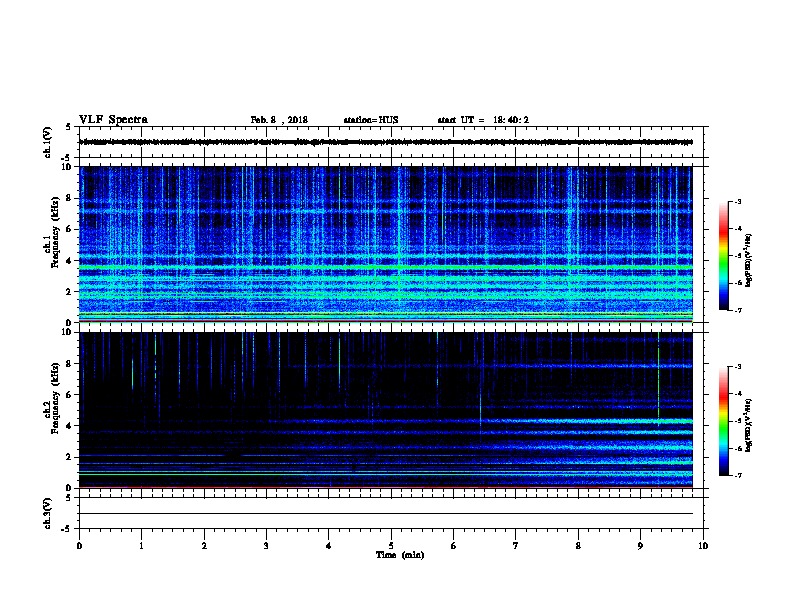Click the "8" kHz tick of ch.1 spectrogram
792x612 pixels.
[x=69, y=198]
